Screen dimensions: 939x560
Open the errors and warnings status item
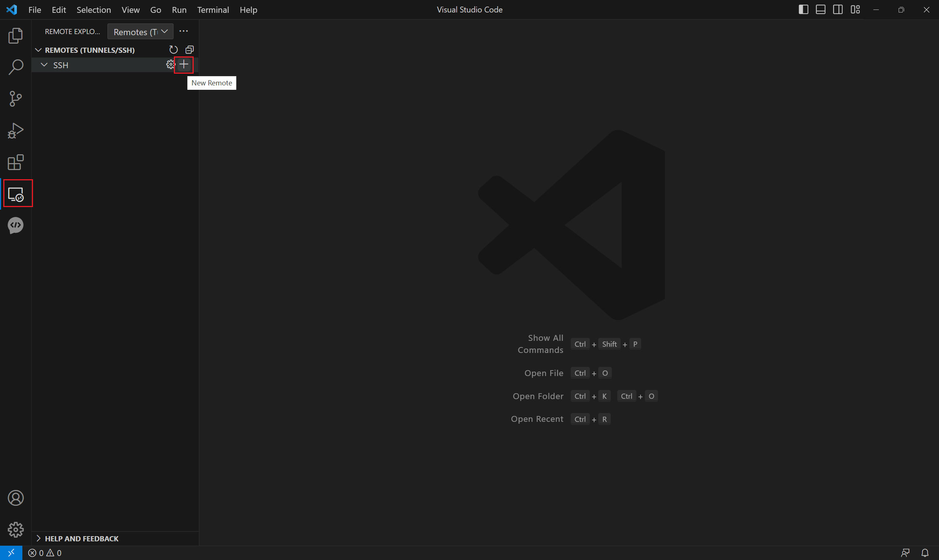[x=45, y=553]
